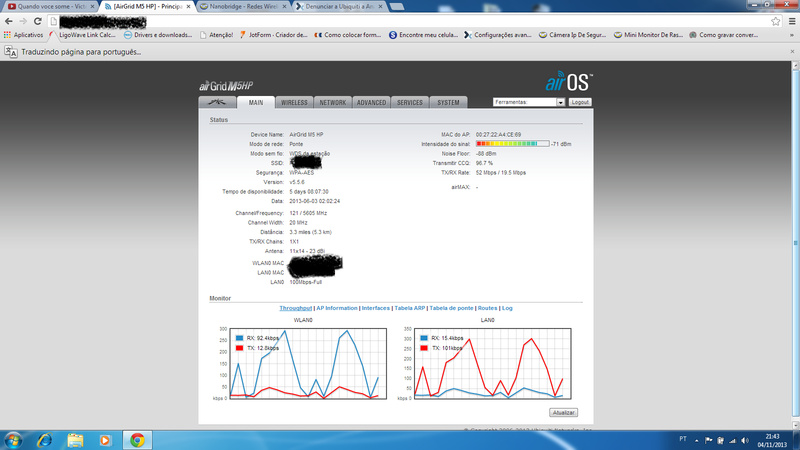Switch to the MAIN tab

click(256, 102)
